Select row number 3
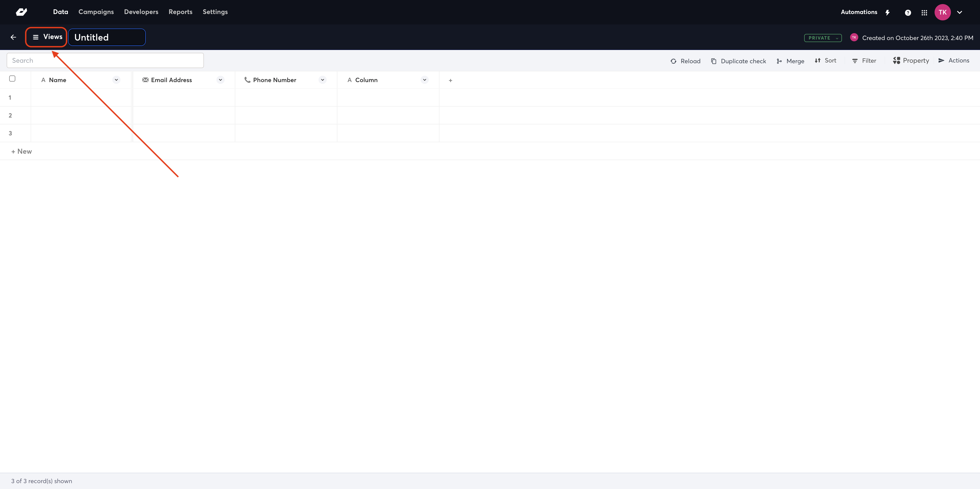Screen dimensions: 980x489 click(x=10, y=133)
